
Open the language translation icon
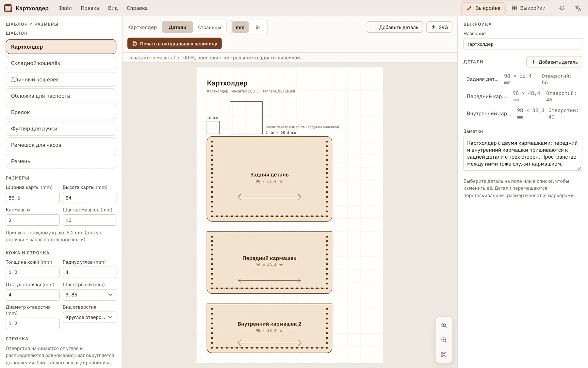[578, 8]
